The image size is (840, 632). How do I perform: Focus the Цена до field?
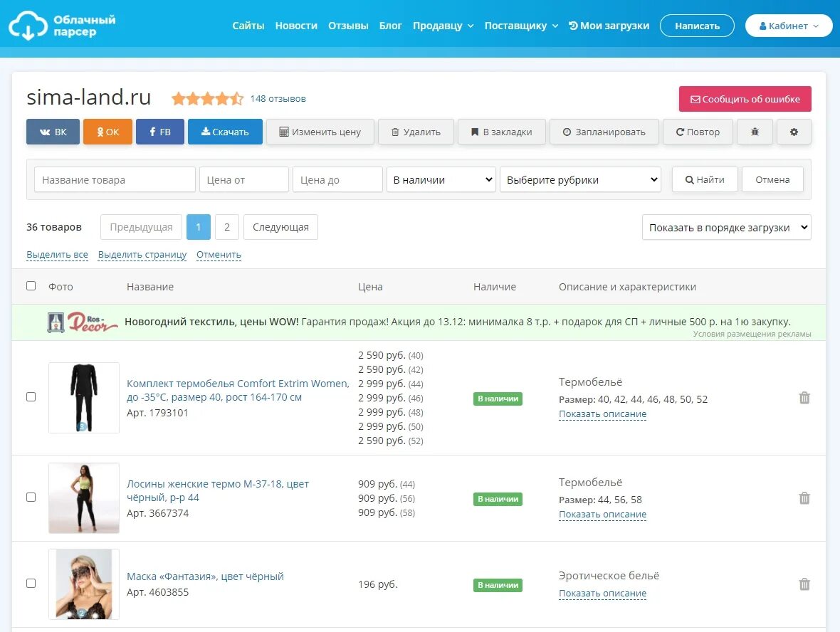click(337, 179)
